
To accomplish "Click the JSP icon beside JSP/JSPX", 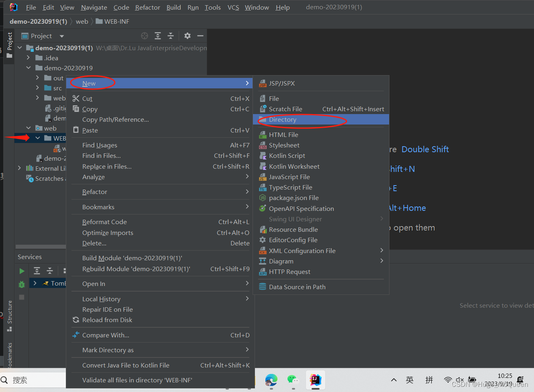I will 263,84.
